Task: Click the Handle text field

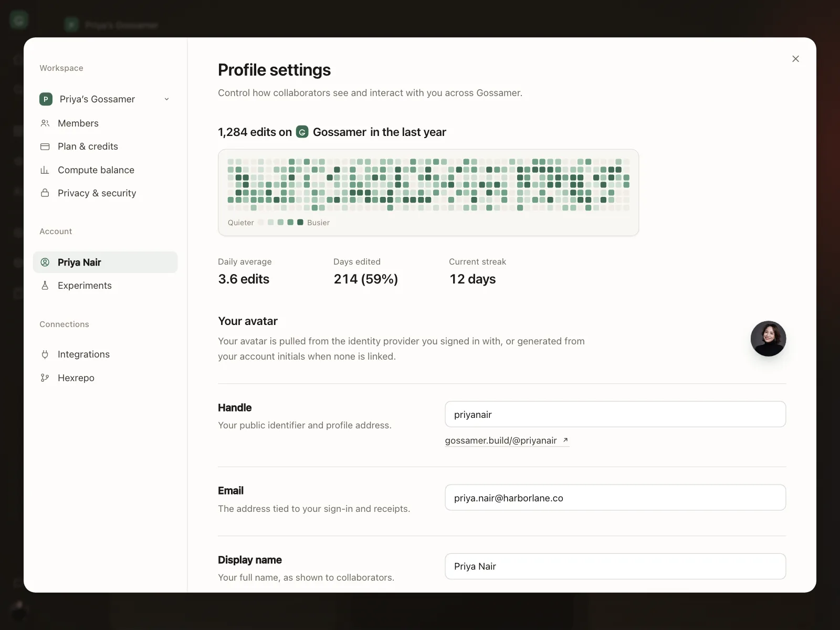Action: click(615, 414)
